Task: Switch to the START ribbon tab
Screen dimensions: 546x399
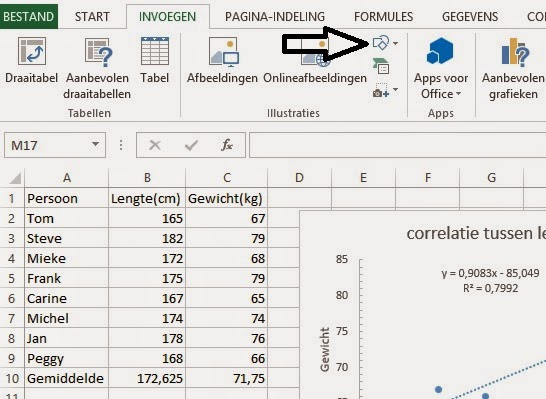Action: [x=92, y=16]
